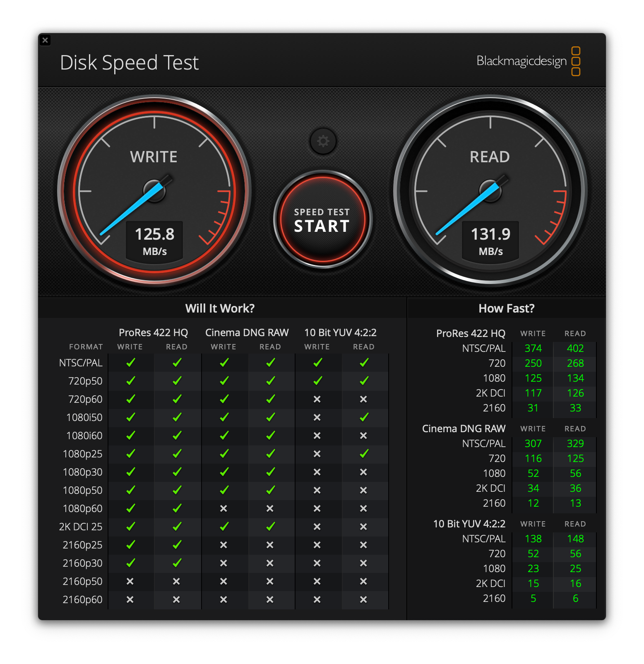Start the speed test
Image resolution: width=644 pixels, height=664 pixels.
click(x=322, y=219)
